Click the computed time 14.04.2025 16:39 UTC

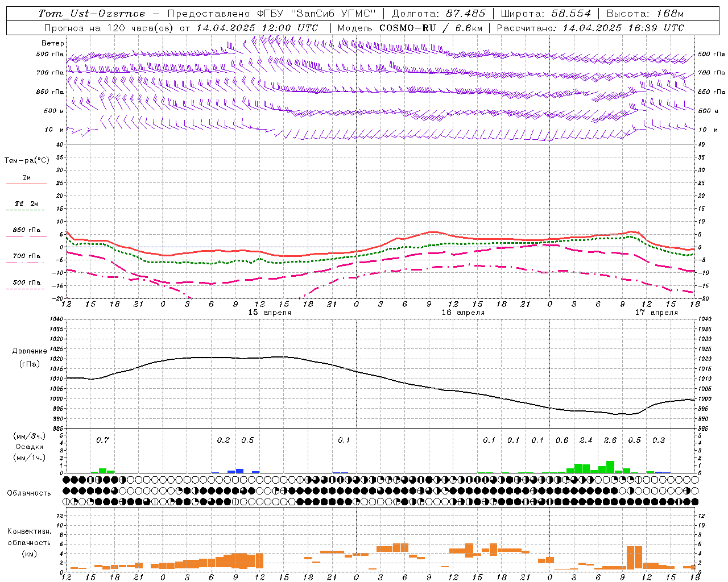[x=623, y=28]
